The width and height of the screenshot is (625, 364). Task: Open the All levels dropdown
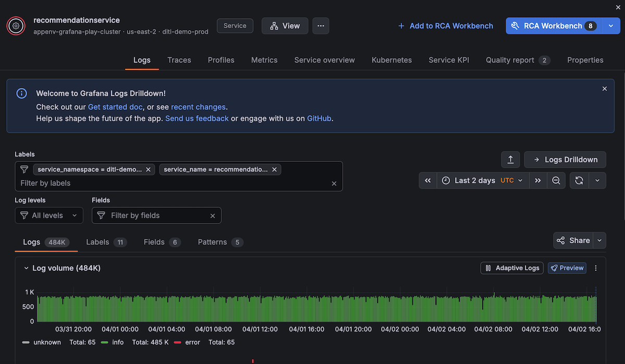click(49, 215)
